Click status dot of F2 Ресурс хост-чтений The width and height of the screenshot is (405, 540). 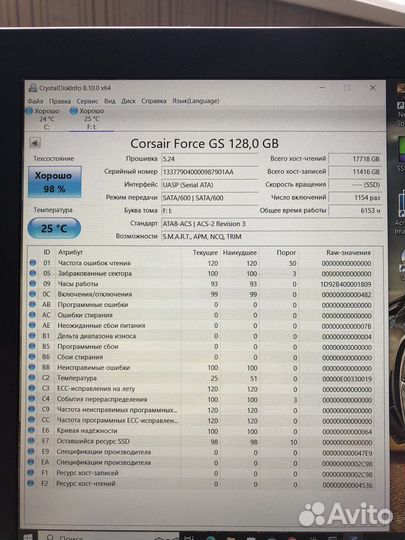31,483
